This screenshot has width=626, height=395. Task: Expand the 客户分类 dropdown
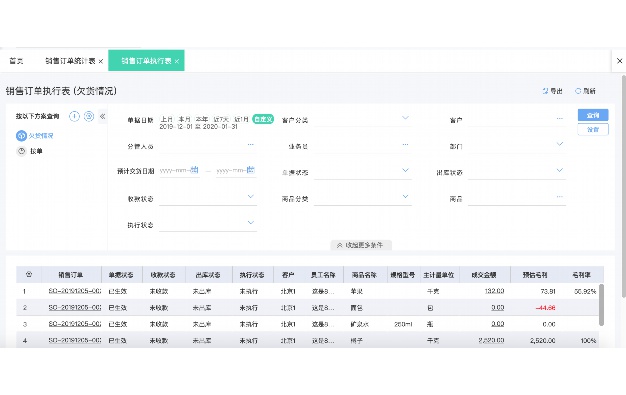(x=405, y=118)
